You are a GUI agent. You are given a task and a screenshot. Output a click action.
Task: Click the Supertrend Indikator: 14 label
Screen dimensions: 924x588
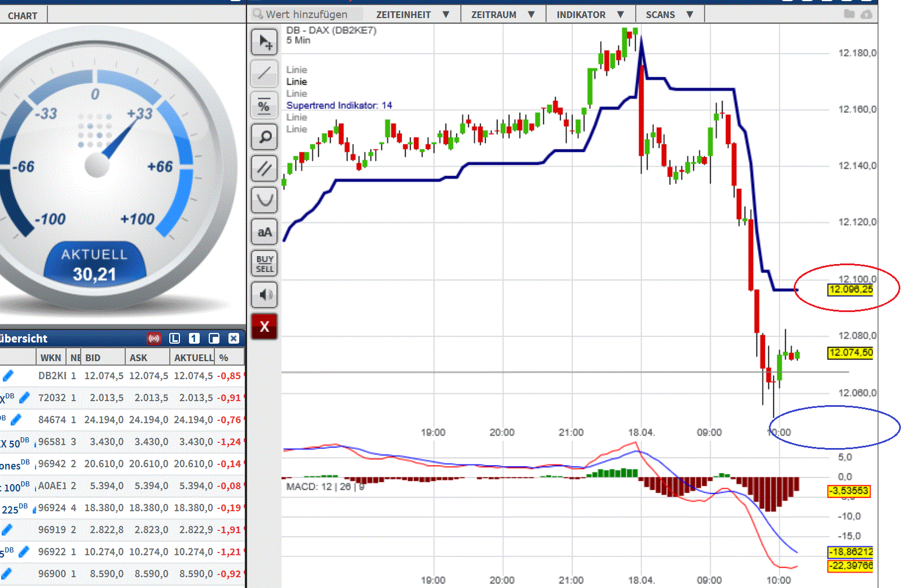tap(339, 106)
